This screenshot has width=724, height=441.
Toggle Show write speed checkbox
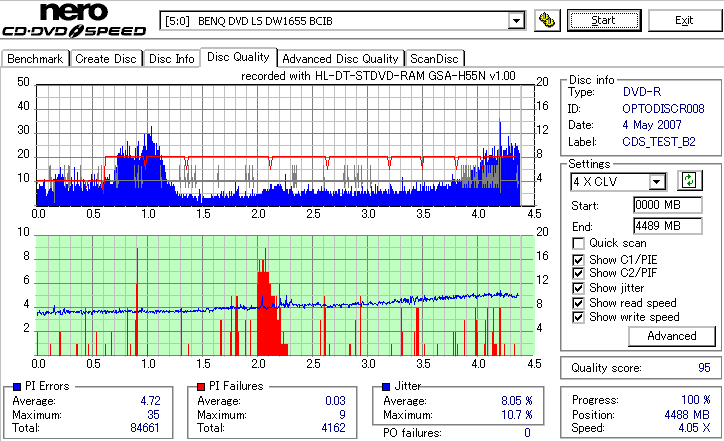pos(578,317)
